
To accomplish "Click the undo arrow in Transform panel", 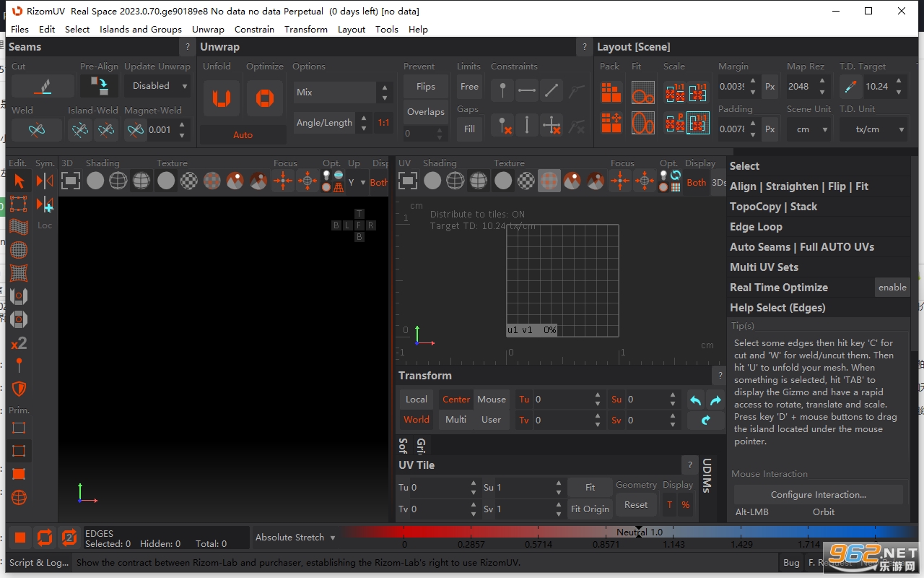I will [x=696, y=400].
